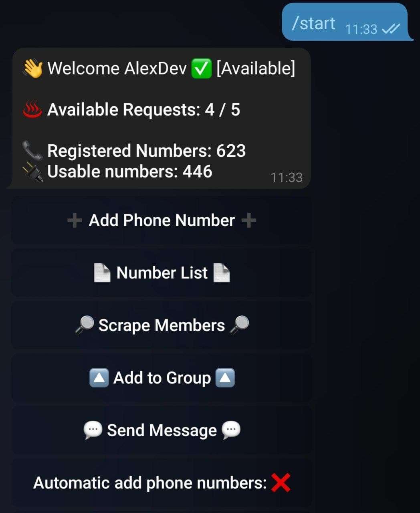
Task: Click the double-check read receipt on /start
Action: click(x=391, y=29)
